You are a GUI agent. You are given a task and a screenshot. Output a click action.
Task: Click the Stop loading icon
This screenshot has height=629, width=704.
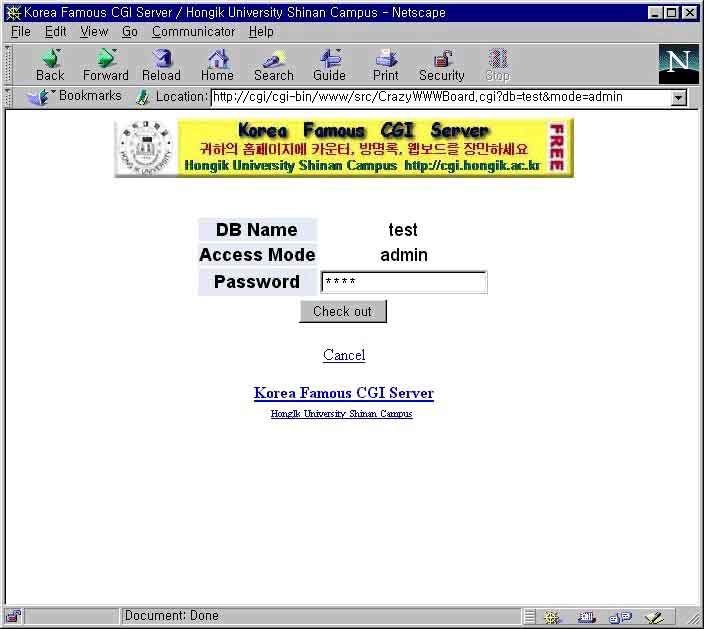[x=498, y=65]
